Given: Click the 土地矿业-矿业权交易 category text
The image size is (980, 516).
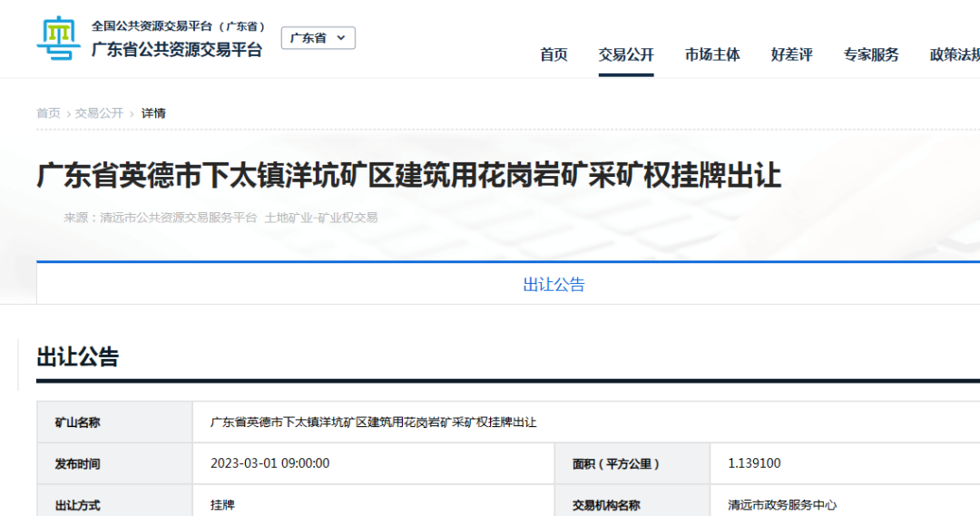Looking at the screenshot, I should click(321, 218).
